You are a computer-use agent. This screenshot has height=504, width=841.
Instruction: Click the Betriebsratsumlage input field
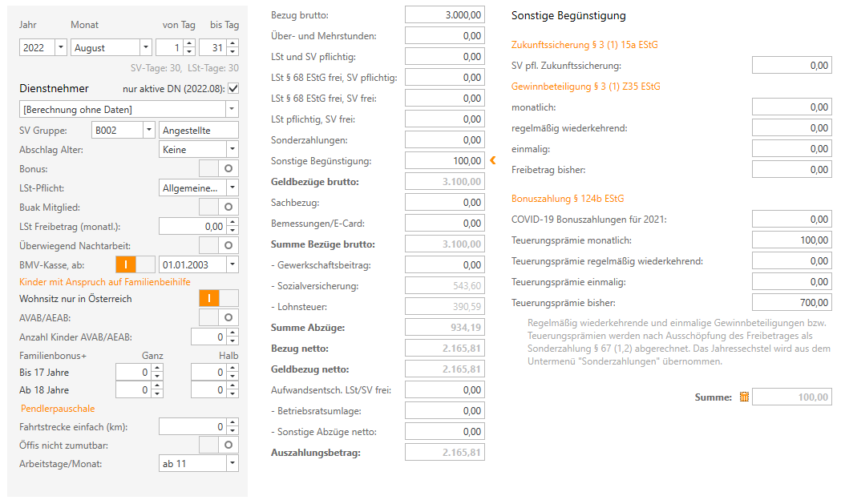tap(445, 411)
